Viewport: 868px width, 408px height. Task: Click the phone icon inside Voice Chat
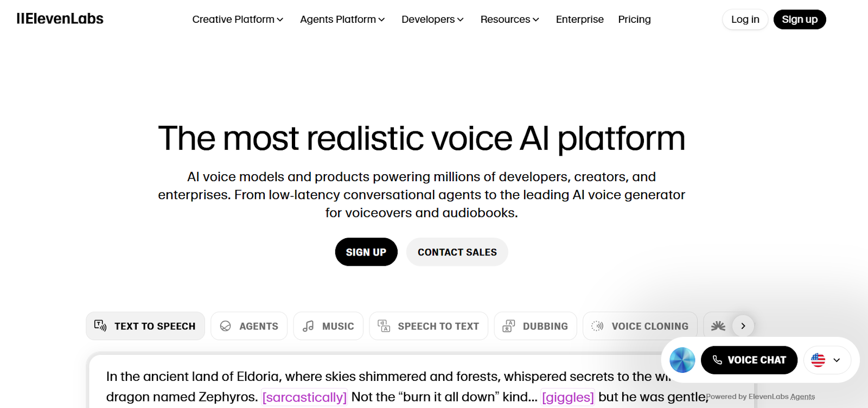pos(718,360)
